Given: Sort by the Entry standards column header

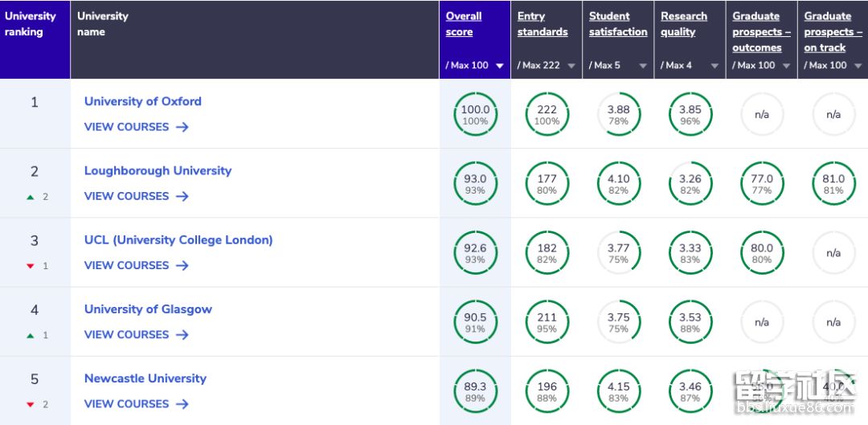Looking at the screenshot, I should point(542,24).
